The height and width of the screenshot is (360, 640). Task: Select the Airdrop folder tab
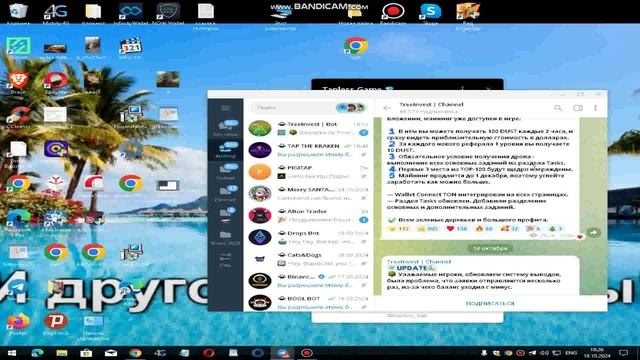pos(225,150)
